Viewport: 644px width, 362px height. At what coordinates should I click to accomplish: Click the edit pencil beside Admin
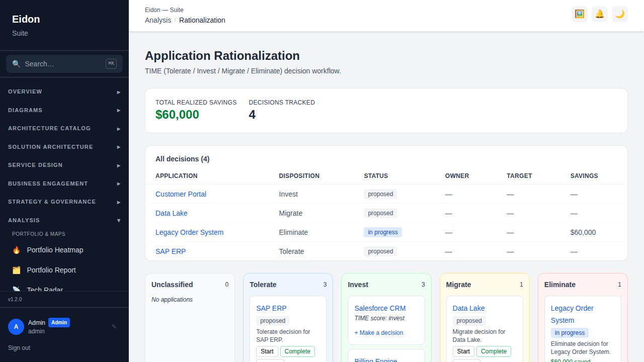(114, 326)
